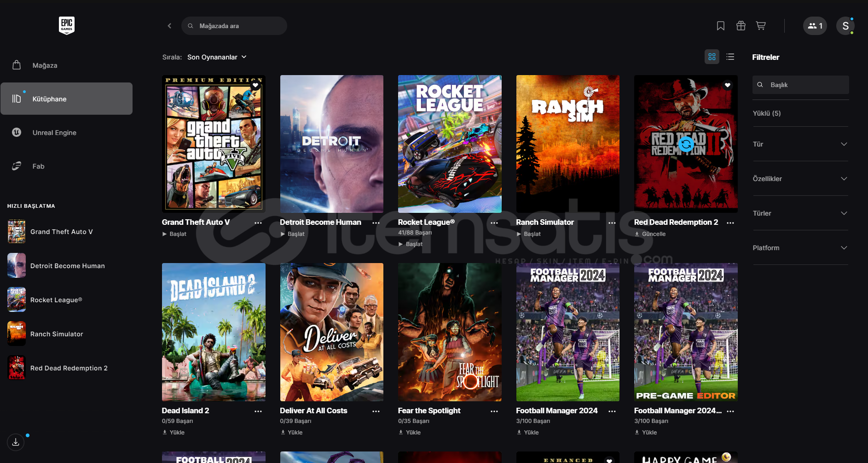The height and width of the screenshot is (463, 868).
Task: Click Yükle under Football Manager 2024 Pre-Game Editor
Action: pyautogui.click(x=646, y=433)
